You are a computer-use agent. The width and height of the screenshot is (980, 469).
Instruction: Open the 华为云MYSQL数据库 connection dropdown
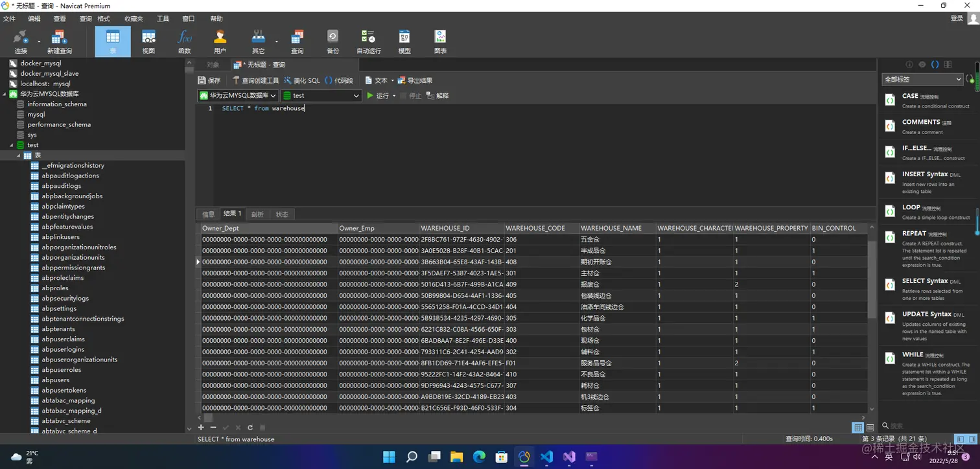tap(238, 95)
